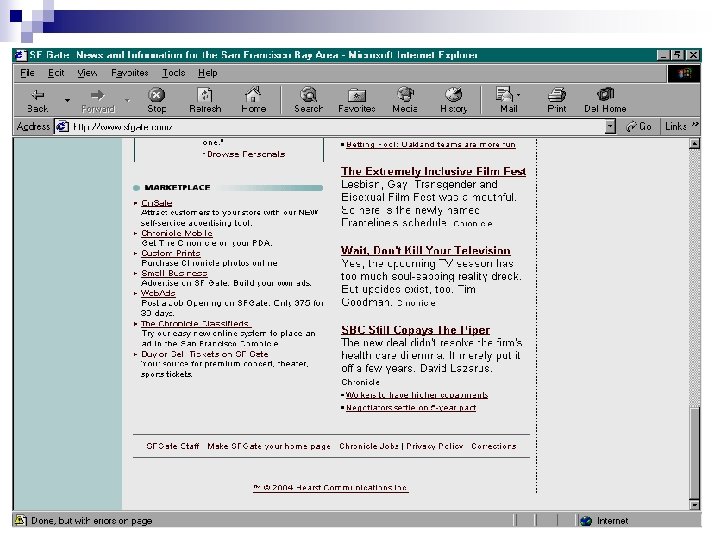Screen dimensions: 720x540
Task: Click the MARKETPLACE section heading
Action: coord(177,187)
